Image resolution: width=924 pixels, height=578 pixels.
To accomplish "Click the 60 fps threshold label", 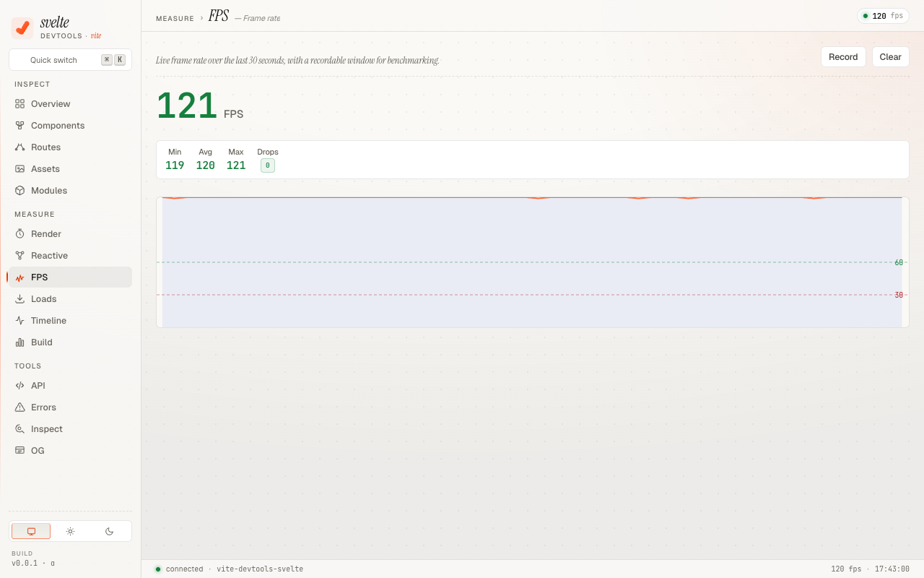I will click(899, 262).
